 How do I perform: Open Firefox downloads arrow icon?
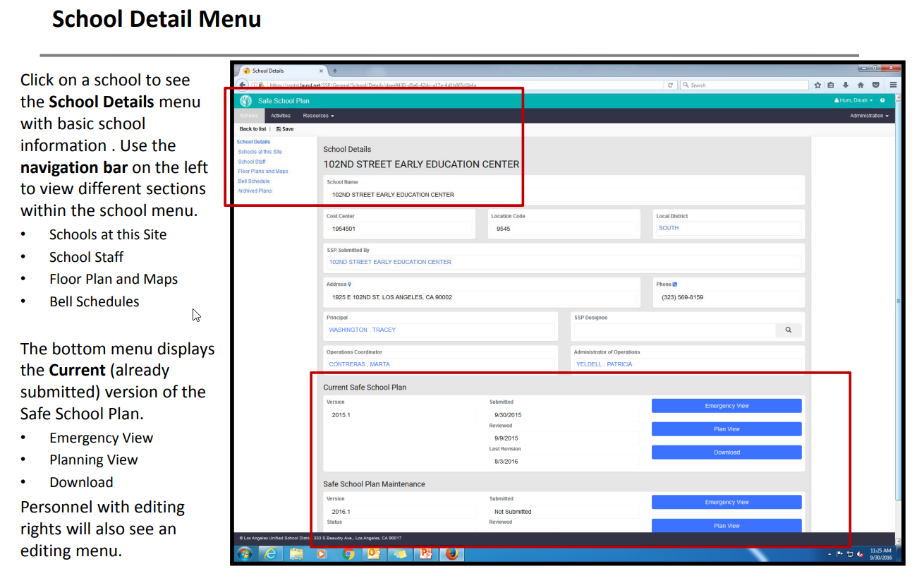[846, 85]
